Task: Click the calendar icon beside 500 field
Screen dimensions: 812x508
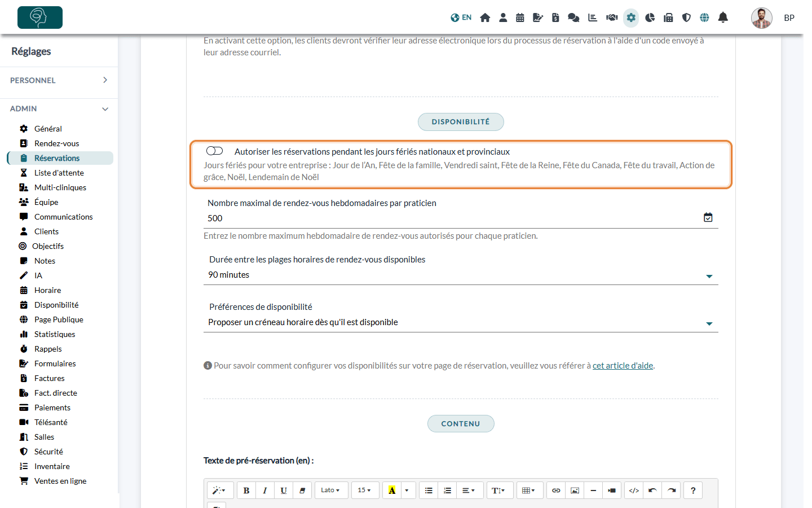Action: 708,217
